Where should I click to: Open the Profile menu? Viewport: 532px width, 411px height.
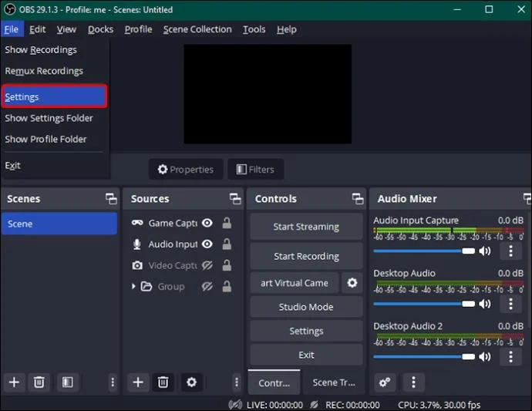point(138,29)
